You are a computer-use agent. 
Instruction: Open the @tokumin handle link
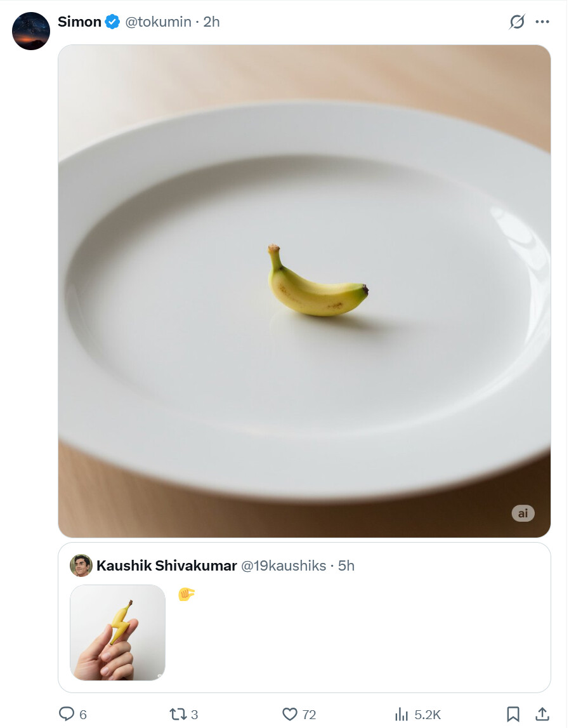pos(158,22)
